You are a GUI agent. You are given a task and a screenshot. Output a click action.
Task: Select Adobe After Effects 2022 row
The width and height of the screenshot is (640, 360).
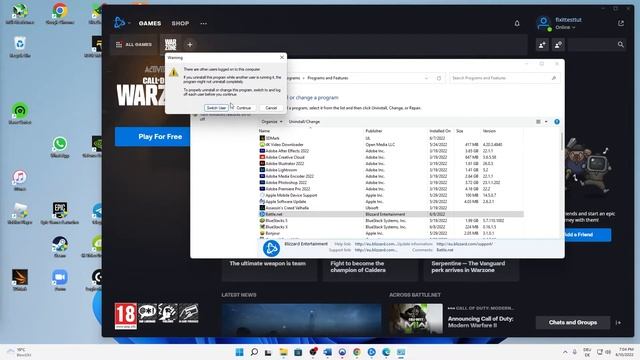391,151
